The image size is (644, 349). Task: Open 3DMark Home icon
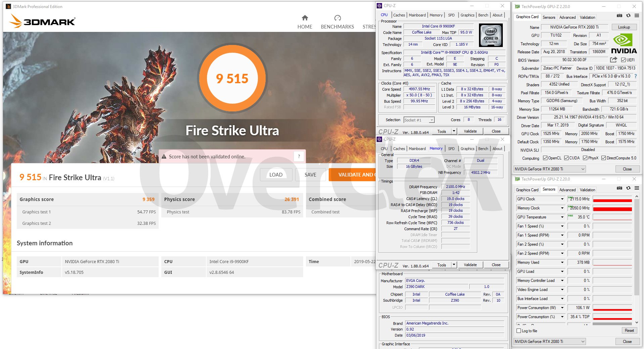coord(305,18)
